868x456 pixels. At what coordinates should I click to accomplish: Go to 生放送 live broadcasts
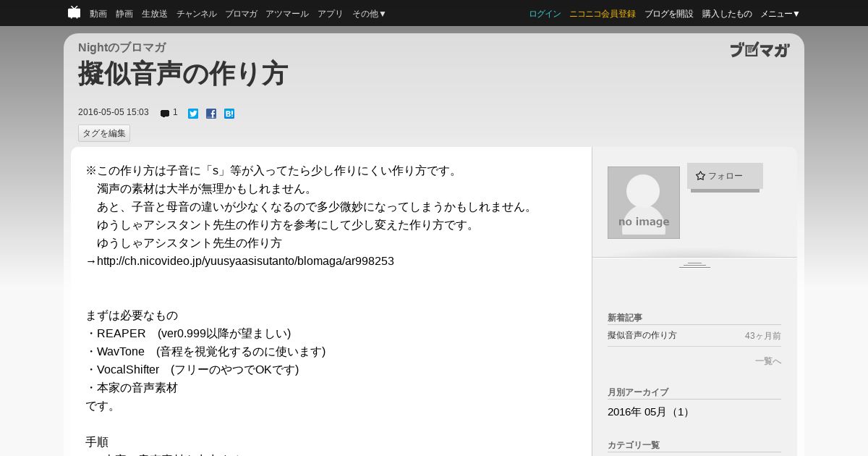(x=155, y=14)
